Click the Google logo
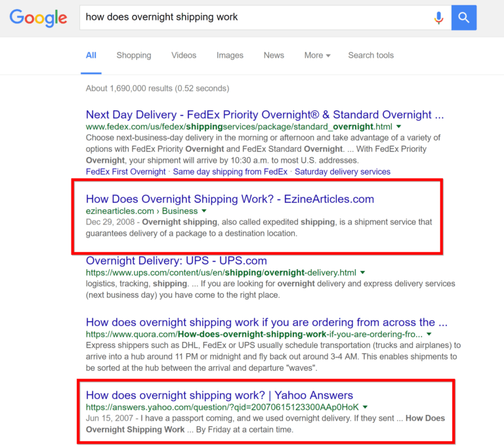This screenshot has width=504, height=447. click(38, 18)
